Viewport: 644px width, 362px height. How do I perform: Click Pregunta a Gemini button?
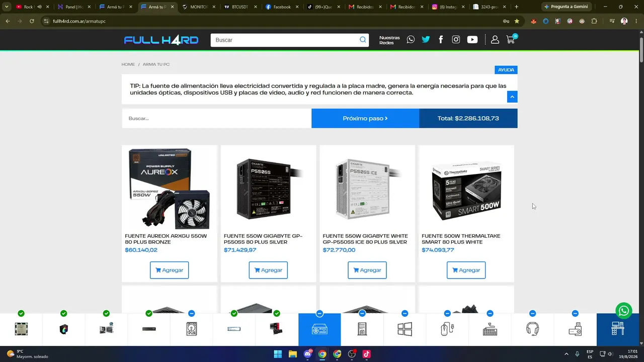[566, 7]
